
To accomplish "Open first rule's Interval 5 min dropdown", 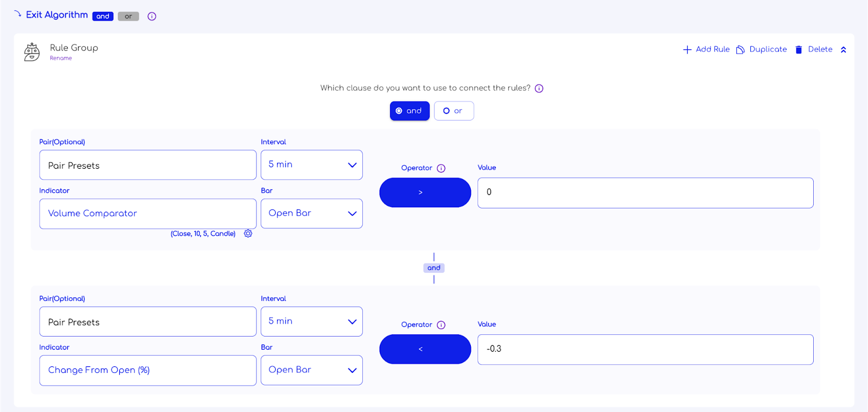I will 311,164.
